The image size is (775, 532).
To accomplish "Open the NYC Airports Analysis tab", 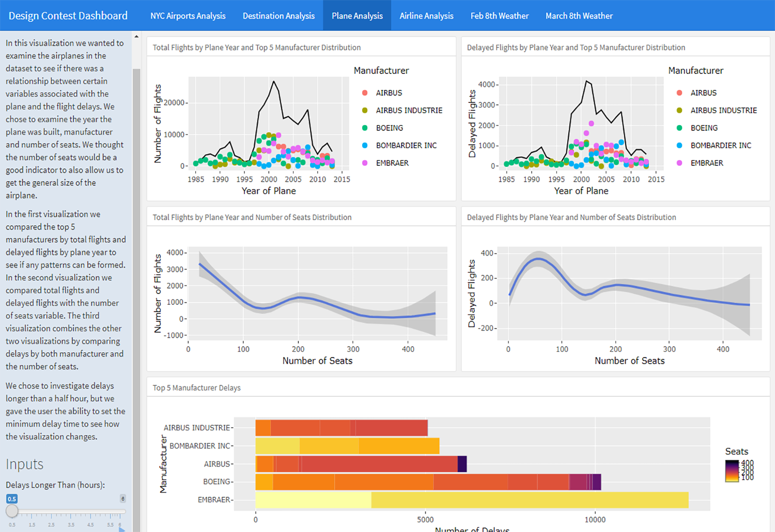I will pyautogui.click(x=188, y=16).
